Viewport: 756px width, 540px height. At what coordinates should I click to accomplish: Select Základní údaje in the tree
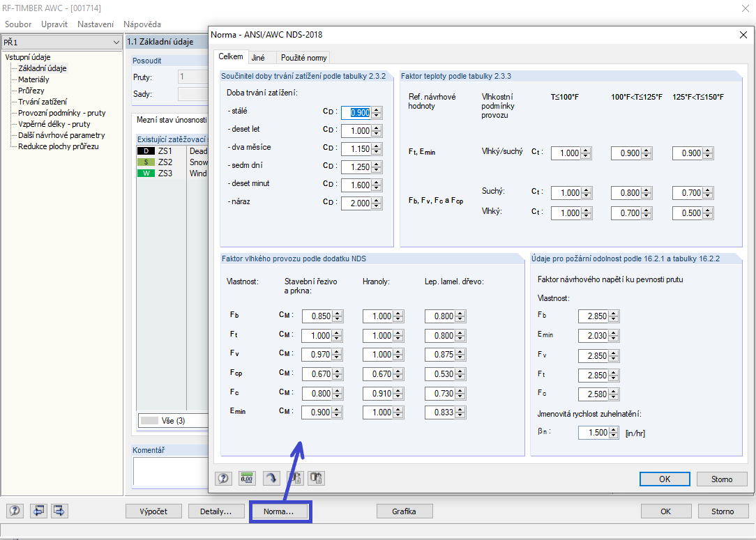43,68
